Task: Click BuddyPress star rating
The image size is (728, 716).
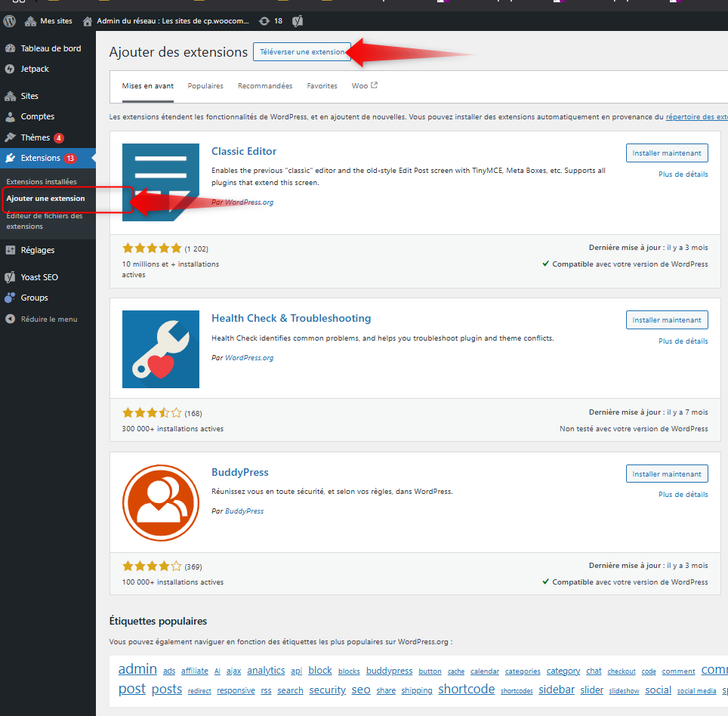Action: coord(151,566)
